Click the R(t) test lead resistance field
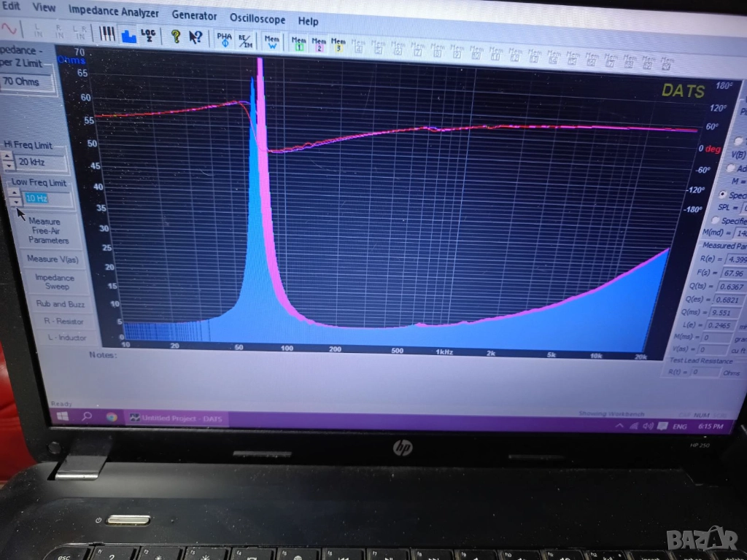This screenshot has width=747, height=560. pos(705,372)
